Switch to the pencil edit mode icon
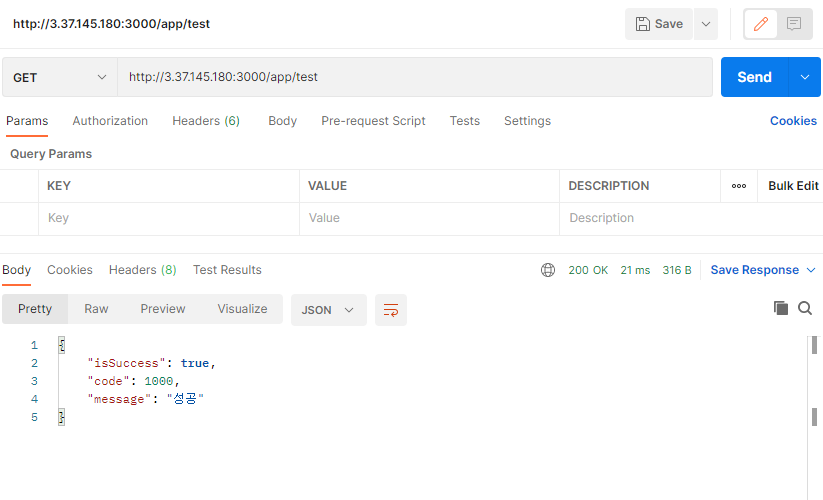The width and height of the screenshot is (823, 500). tap(761, 24)
